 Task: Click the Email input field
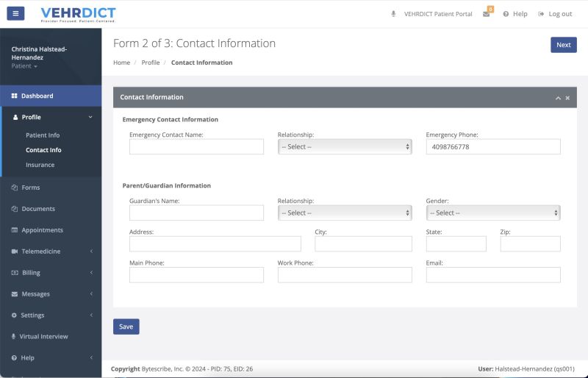(x=493, y=275)
